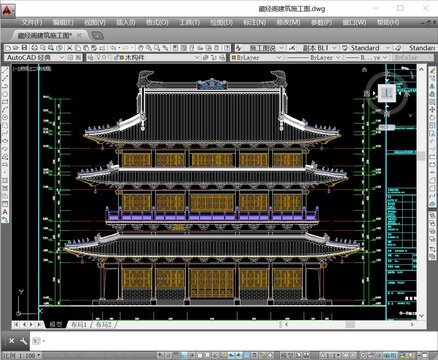
Task: Click the New file icon
Action: [8, 48]
